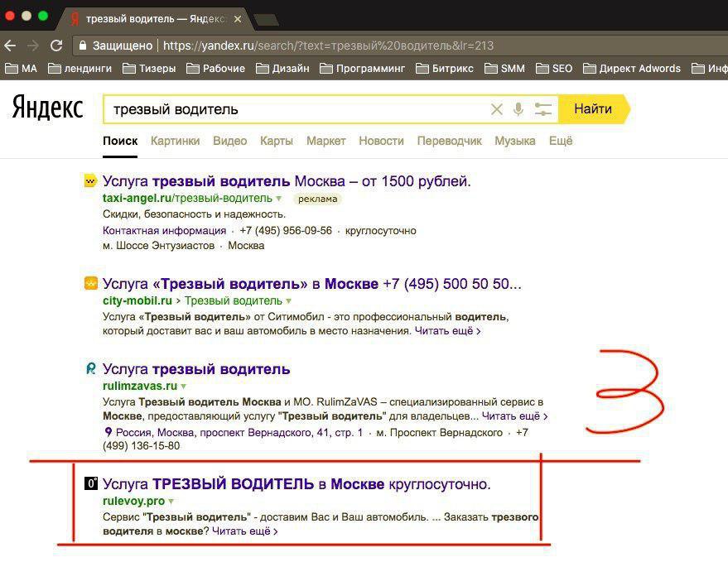Open the SMM bookmarks folder

click(x=504, y=69)
